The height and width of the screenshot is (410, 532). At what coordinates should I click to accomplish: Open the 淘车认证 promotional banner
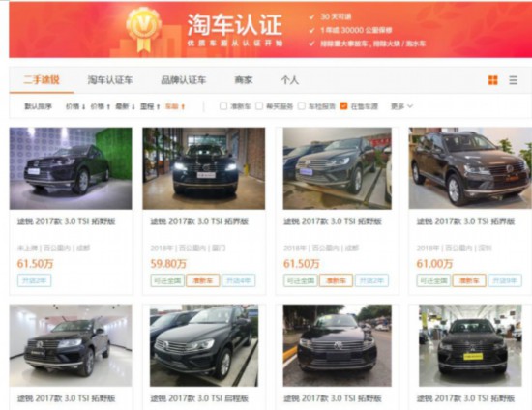271,30
